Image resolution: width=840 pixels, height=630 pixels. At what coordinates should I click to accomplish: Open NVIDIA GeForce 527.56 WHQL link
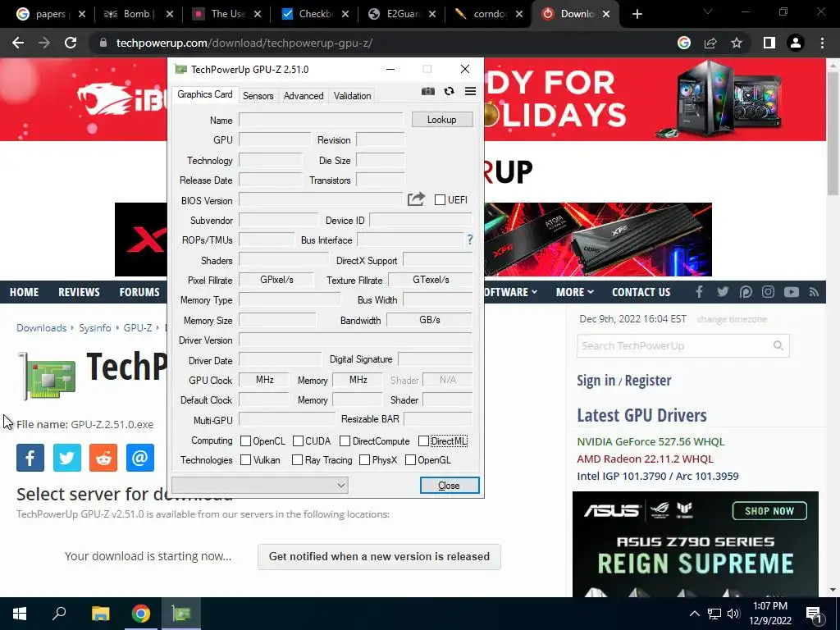pyautogui.click(x=651, y=441)
